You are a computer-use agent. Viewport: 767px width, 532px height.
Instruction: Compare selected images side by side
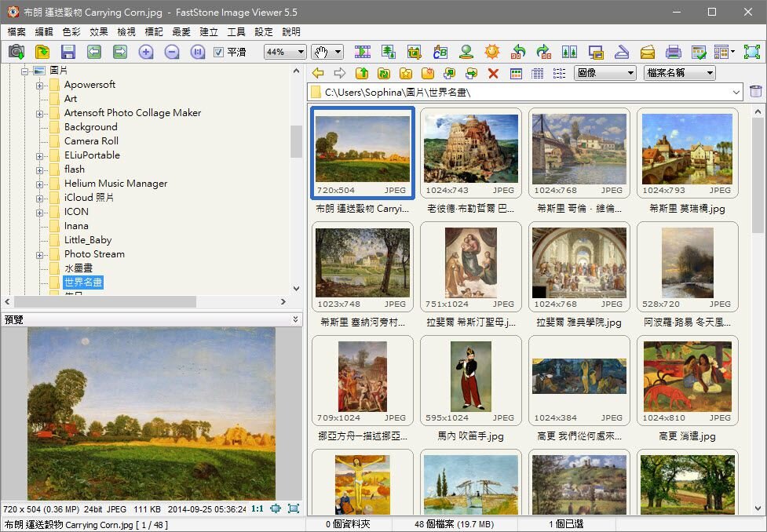(569, 51)
